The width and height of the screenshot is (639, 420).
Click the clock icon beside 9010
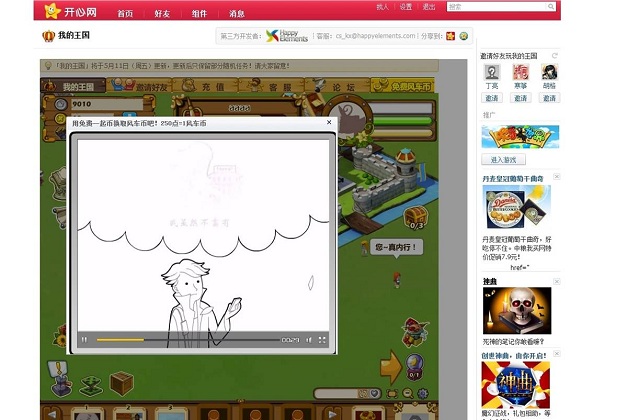click(x=61, y=104)
